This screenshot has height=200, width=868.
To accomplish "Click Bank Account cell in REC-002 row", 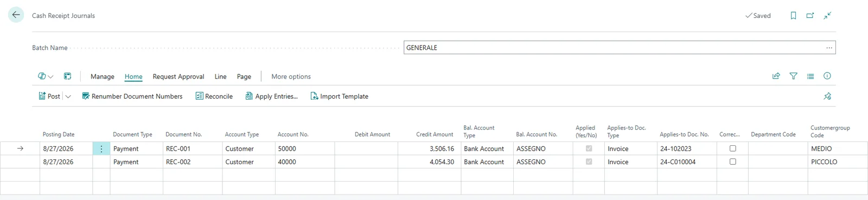I will (487, 162).
